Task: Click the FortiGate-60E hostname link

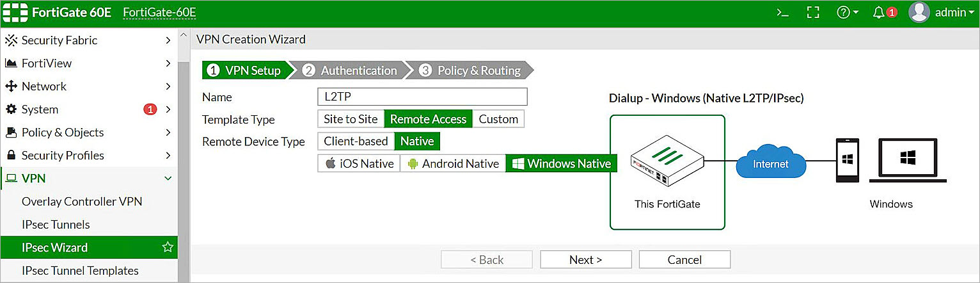Action: 159,13
